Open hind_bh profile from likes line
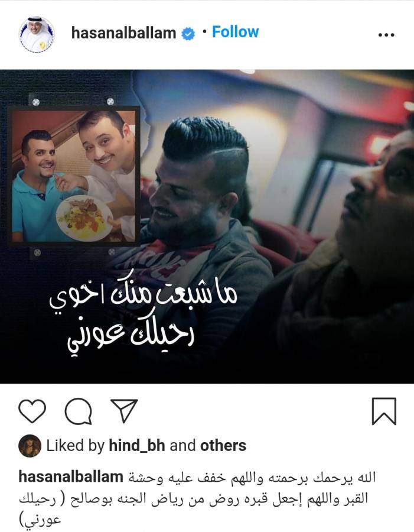This screenshot has height=532, width=414. (x=136, y=446)
